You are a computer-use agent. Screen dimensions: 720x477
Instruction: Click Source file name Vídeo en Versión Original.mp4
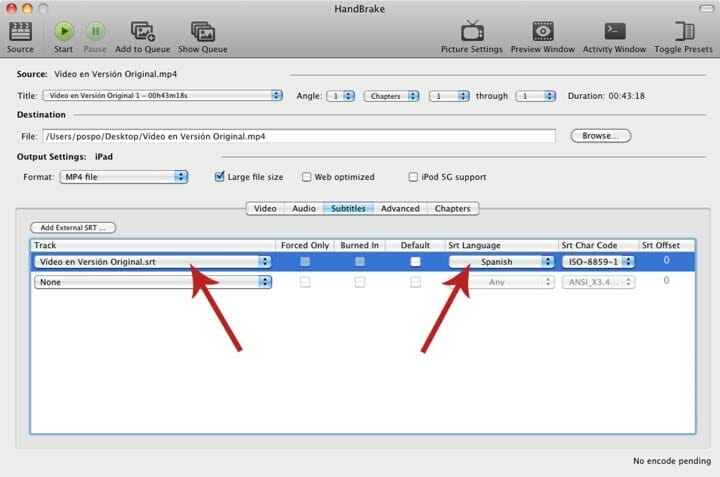point(115,74)
